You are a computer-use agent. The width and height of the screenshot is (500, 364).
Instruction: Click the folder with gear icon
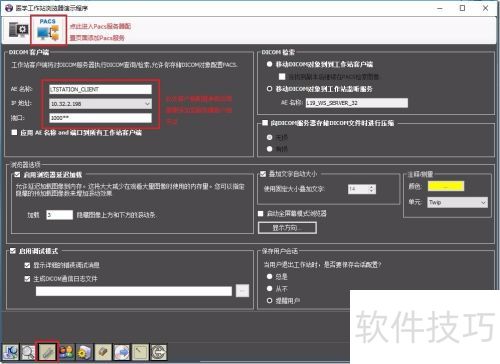click(84, 352)
